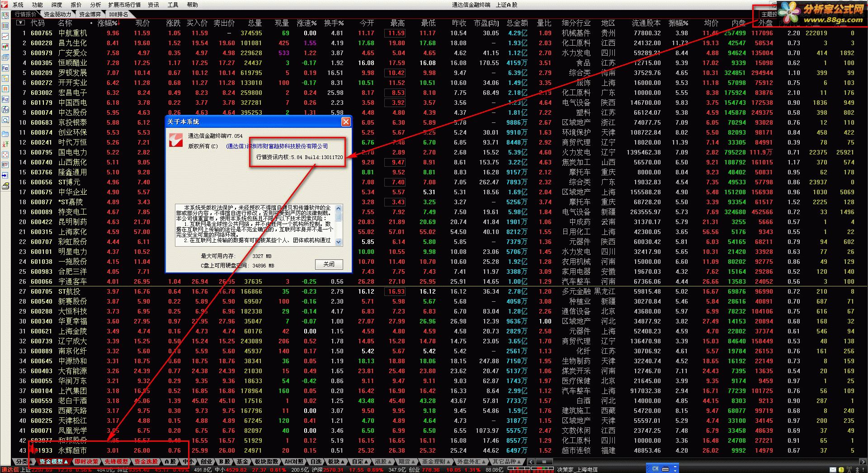Select the 即时决策 bottom tab

tap(86, 461)
